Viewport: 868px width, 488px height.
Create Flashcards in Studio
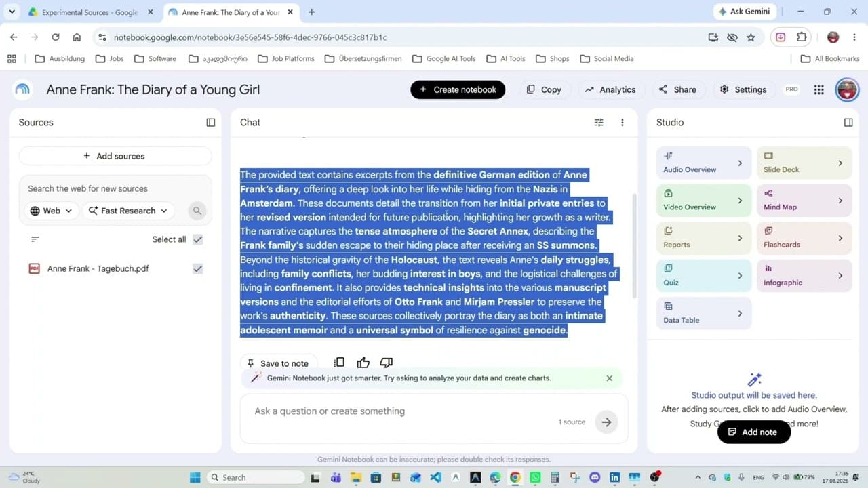coord(804,239)
